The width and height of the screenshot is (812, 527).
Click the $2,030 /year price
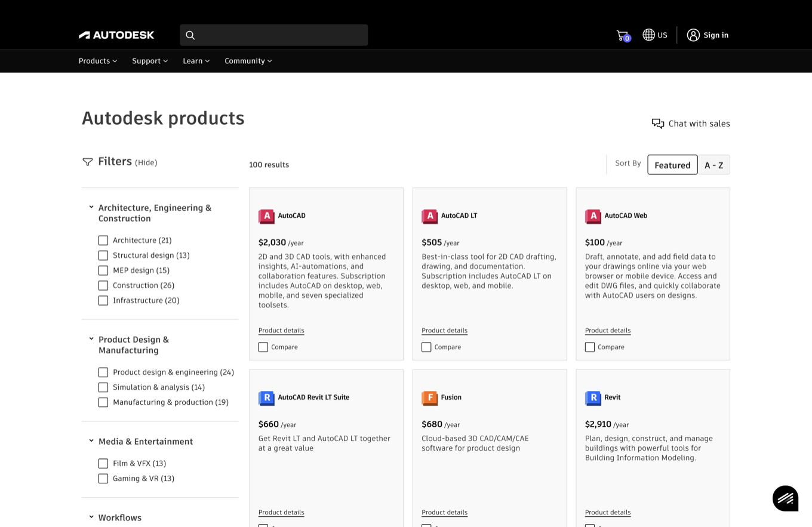tap(281, 242)
